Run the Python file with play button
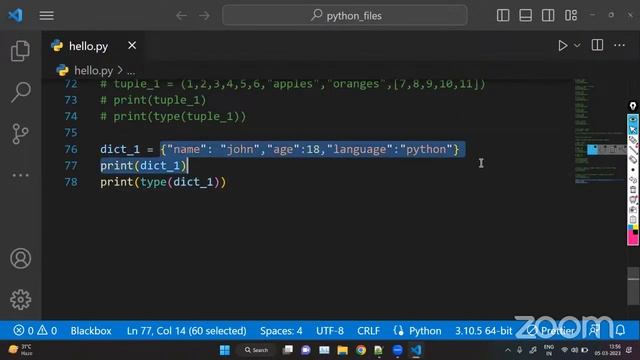Screen dimensions: 640x360 (562, 45)
